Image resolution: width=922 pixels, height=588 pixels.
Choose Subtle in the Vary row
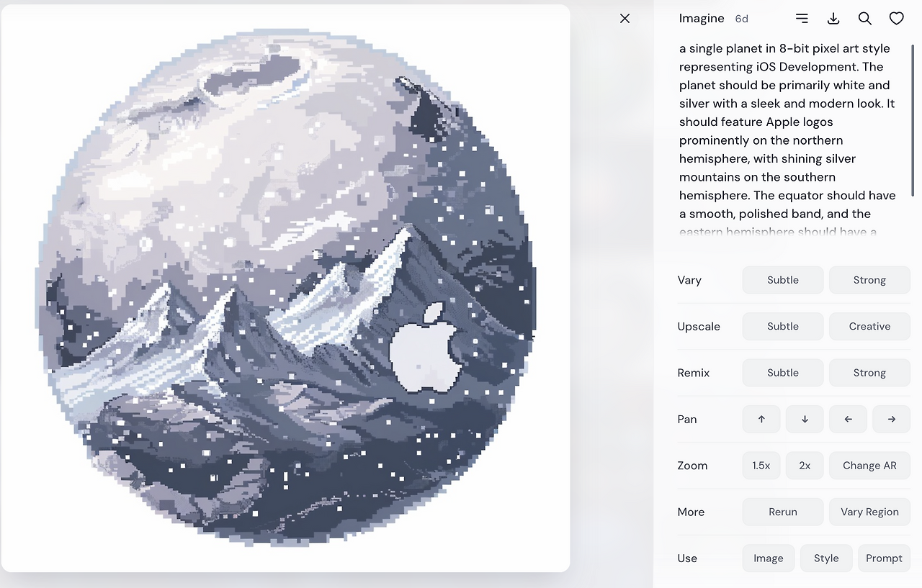783,280
